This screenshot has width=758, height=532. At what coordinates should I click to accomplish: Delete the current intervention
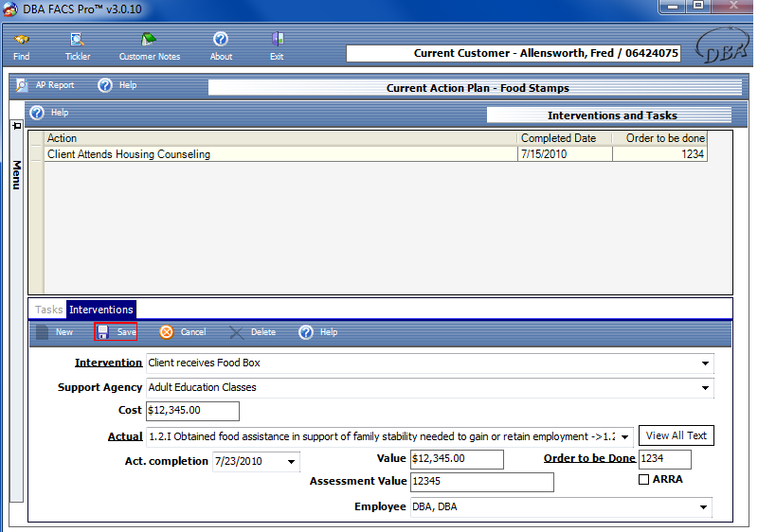pyautogui.click(x=252, y=332)
